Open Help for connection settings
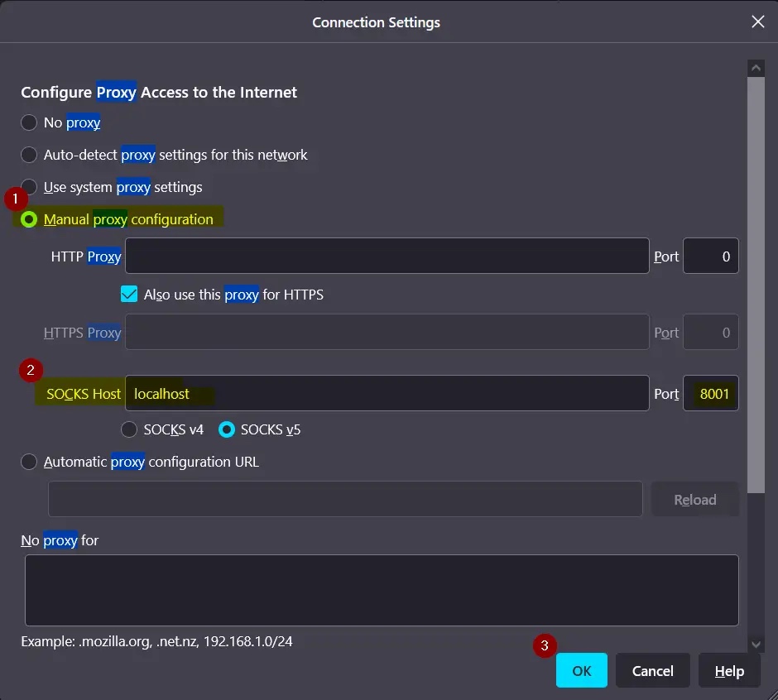778x700 pixels. tap(729, 670)
